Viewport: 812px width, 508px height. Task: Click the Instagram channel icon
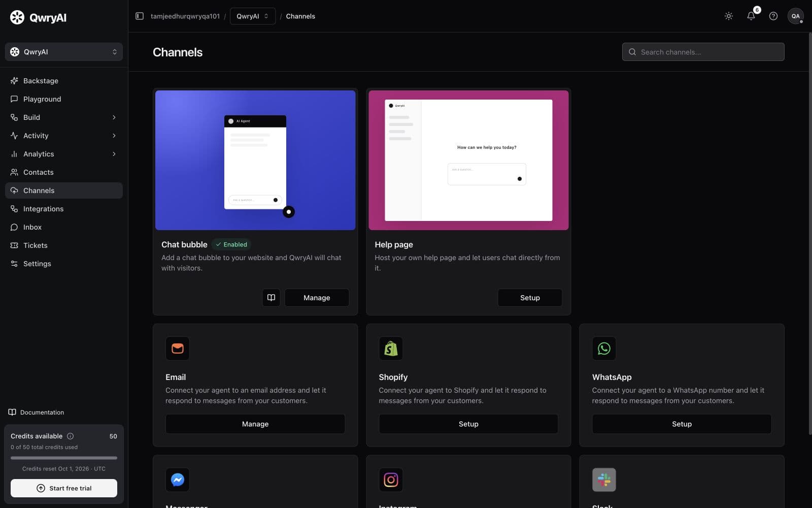tap(391, 480)
